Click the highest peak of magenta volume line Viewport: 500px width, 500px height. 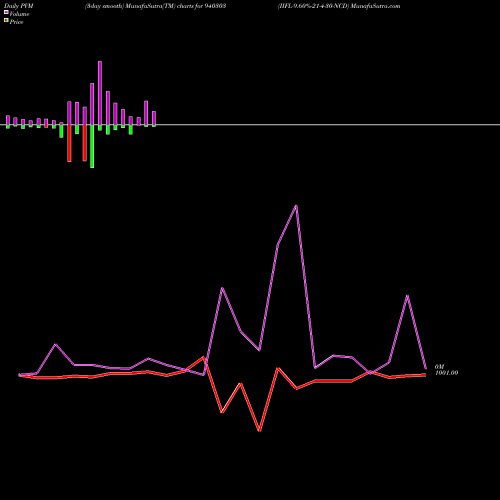tap(296, 206)
